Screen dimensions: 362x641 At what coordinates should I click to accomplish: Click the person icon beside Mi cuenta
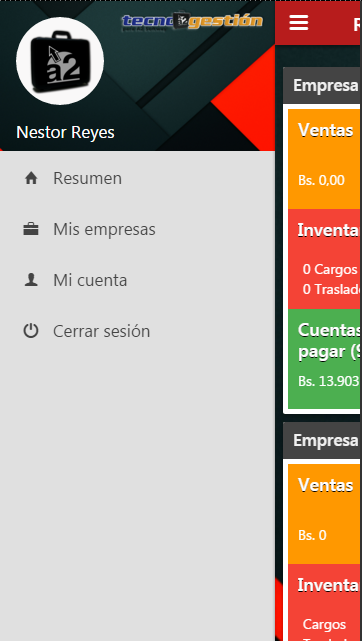tap(31, 280)
